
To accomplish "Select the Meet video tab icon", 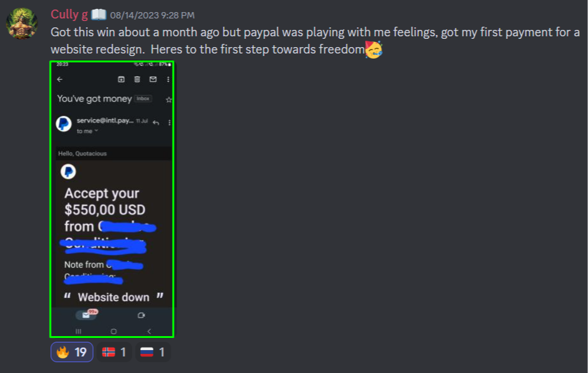I will point(141,315).
